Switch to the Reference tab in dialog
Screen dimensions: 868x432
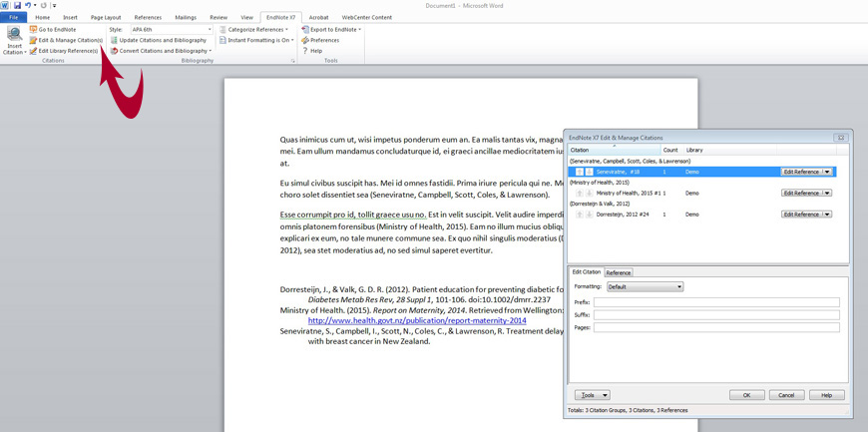click(618, 272)
